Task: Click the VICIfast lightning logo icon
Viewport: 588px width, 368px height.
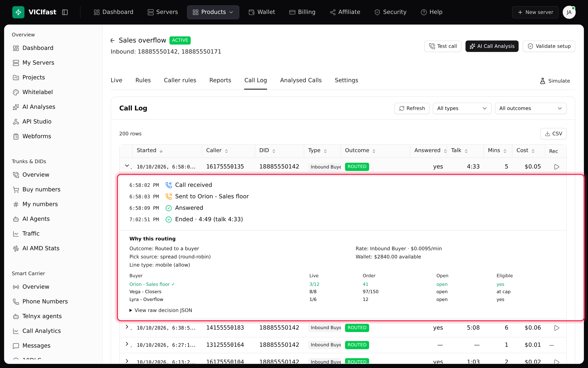Action: coord(18,12)
